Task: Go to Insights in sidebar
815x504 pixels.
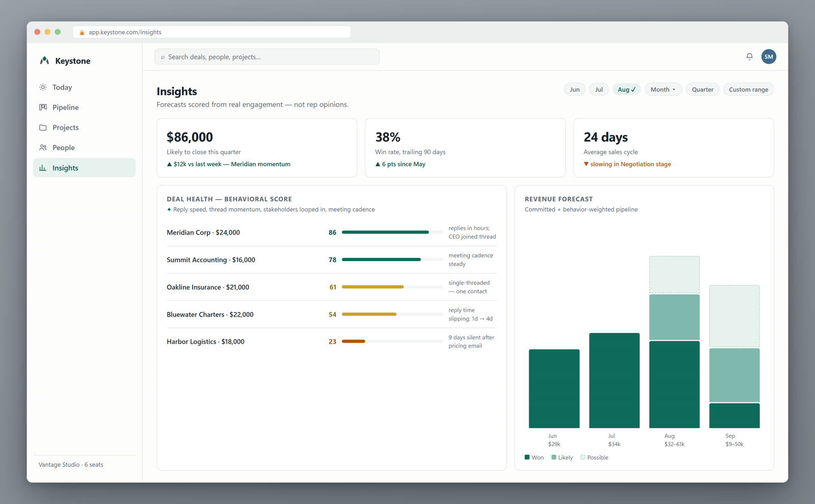Action: point(85,168)
